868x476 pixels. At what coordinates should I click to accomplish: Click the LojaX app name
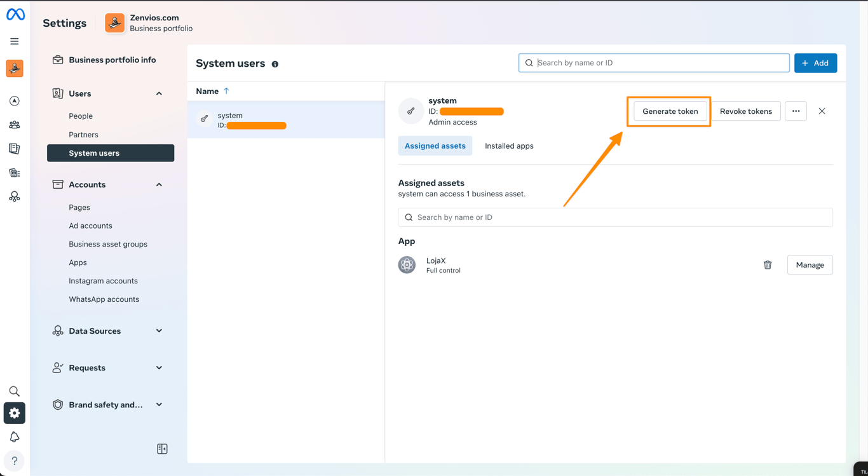[x=436, y=261]
